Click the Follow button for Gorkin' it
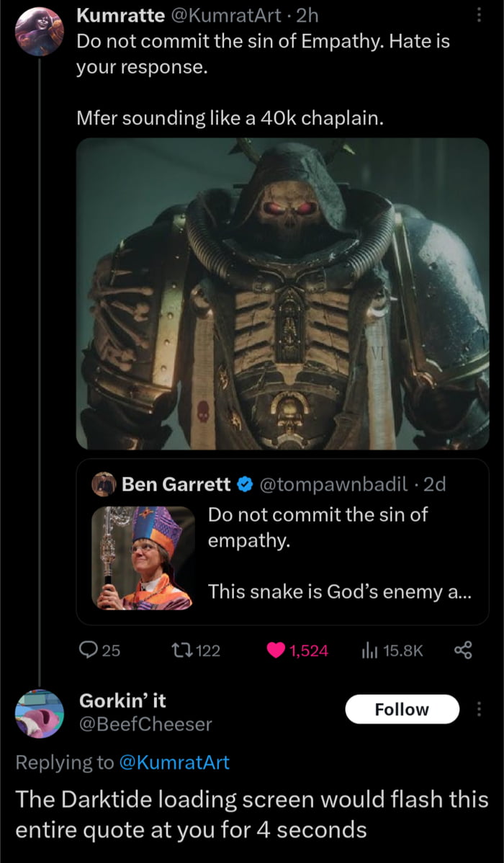 tap(402, 709)
